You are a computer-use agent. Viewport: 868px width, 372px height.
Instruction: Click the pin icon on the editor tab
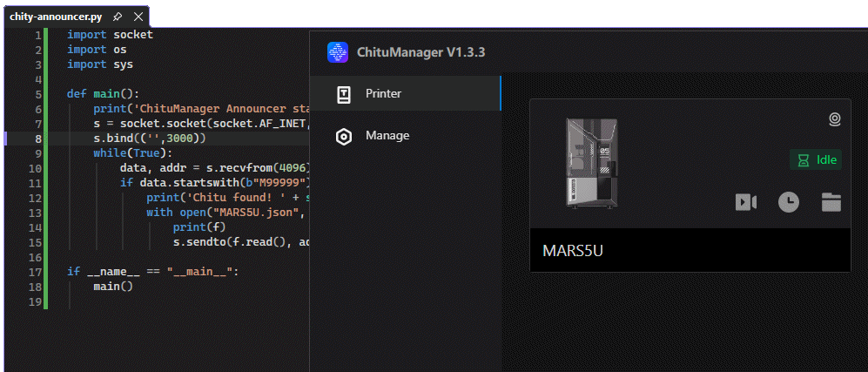(x=118, y=17)
